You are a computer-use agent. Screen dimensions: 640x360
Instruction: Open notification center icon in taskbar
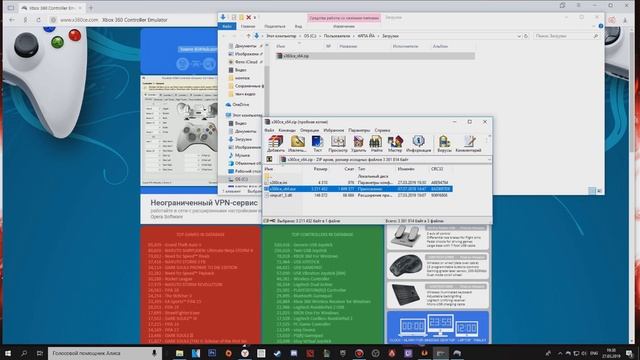pos(629,353)
